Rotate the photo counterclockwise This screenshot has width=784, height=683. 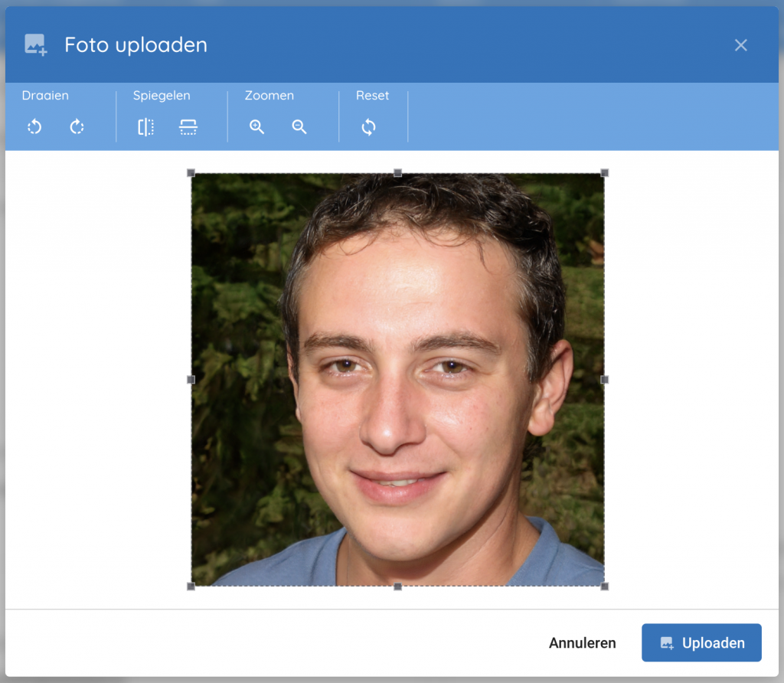[34, 127]
